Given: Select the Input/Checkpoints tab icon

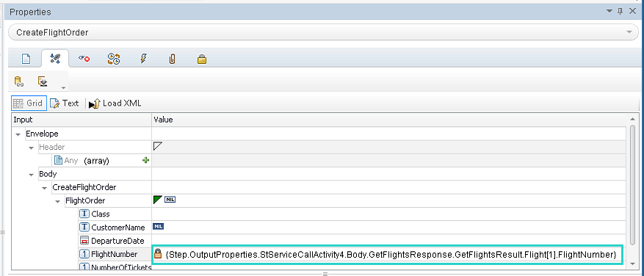Looking at the screenshot, I should pos(54,59).
